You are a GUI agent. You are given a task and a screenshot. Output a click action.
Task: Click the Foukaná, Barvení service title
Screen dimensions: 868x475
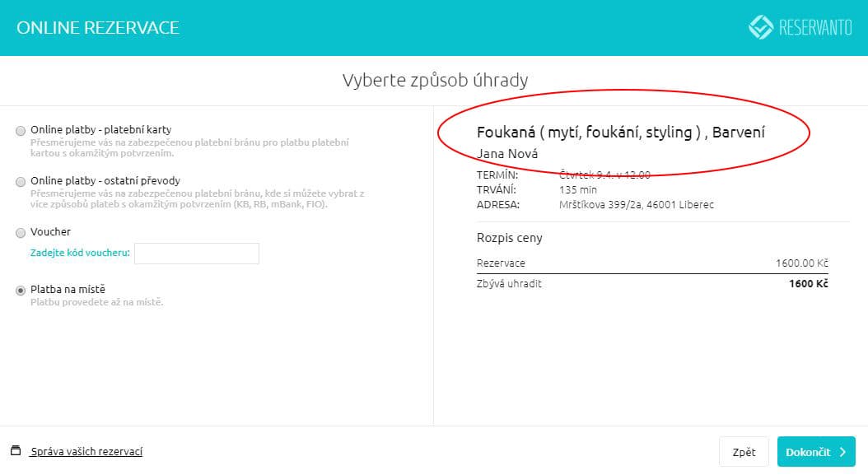[621, 132]
